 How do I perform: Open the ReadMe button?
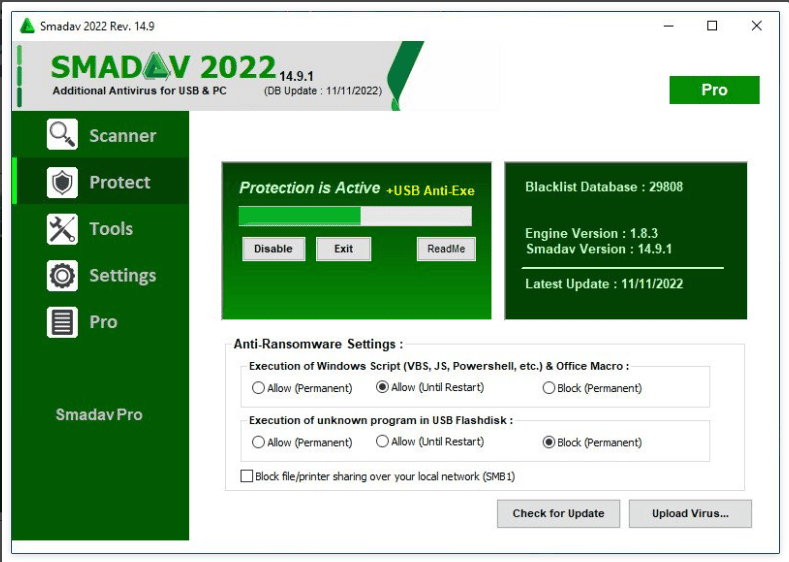pos(446,249)
